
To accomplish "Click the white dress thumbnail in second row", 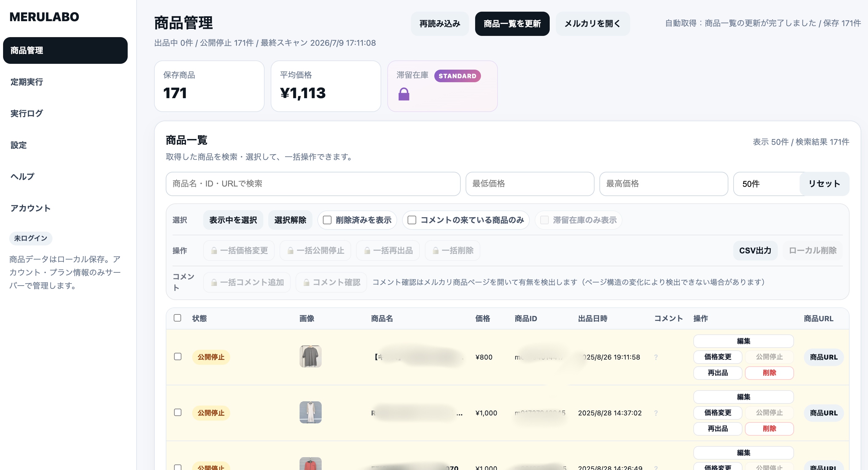I will (x=310, y=412).
